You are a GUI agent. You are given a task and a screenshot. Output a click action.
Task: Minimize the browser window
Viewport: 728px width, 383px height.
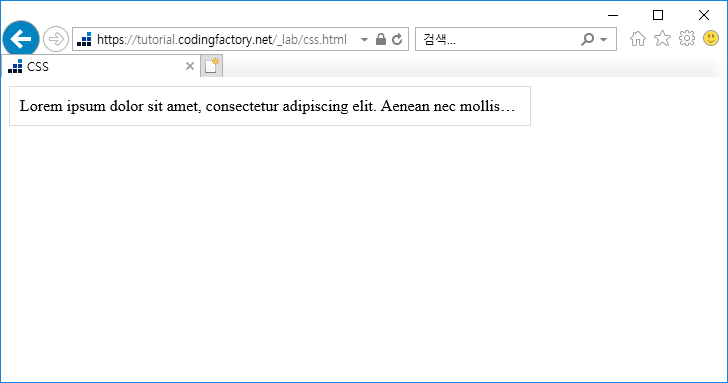[x=613, y=15]
